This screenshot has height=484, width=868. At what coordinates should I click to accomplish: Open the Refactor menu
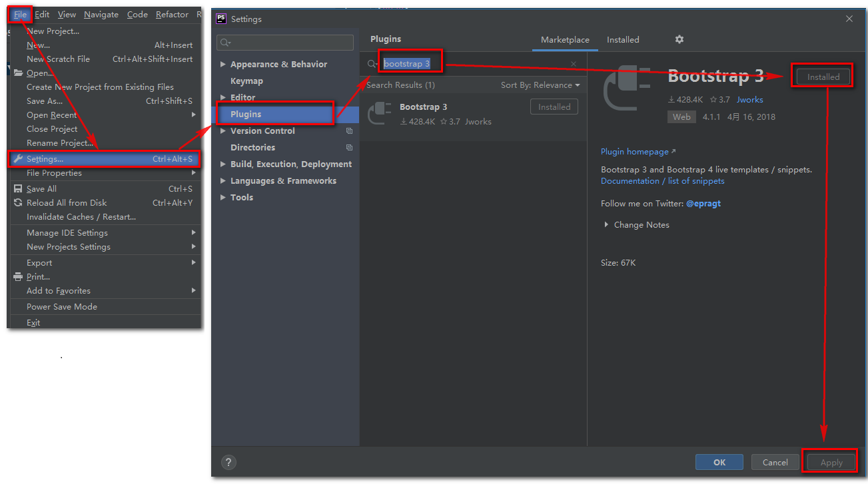click(172, 14)
